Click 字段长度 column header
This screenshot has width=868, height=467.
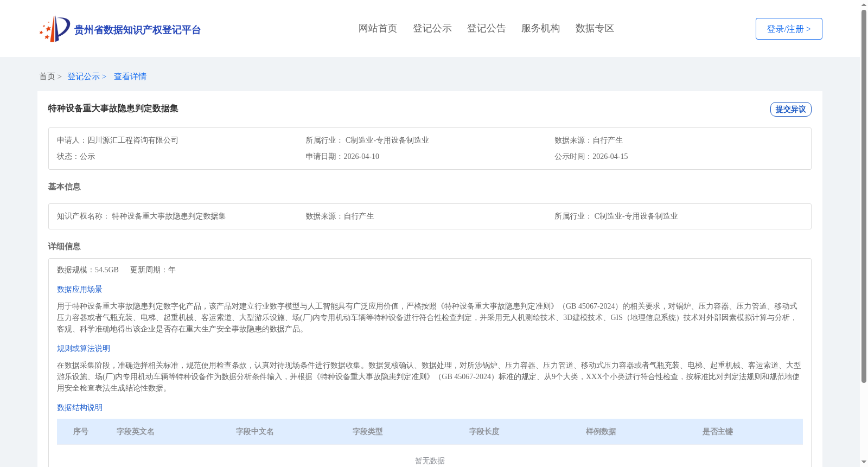484,432
